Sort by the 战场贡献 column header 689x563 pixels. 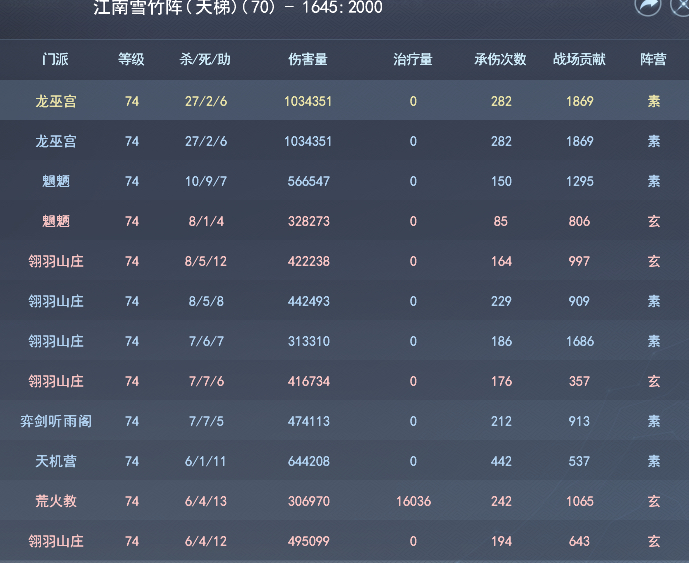point(579,59)
